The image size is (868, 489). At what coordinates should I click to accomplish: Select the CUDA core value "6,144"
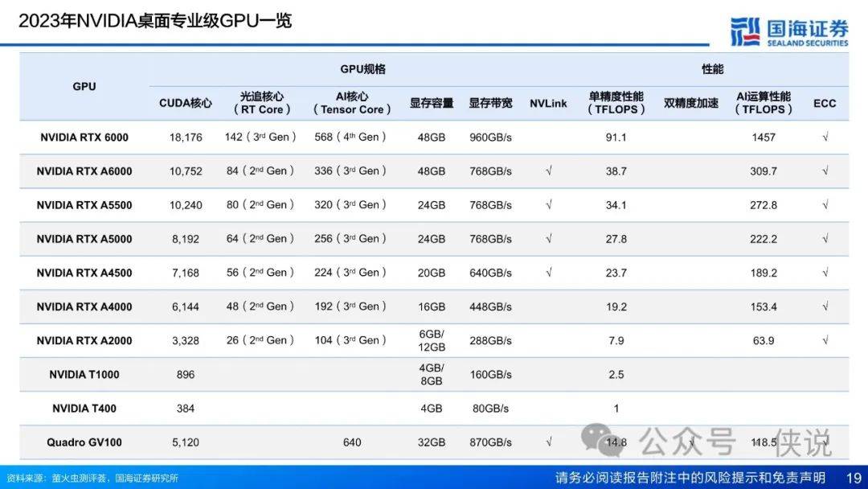point(186,306)
